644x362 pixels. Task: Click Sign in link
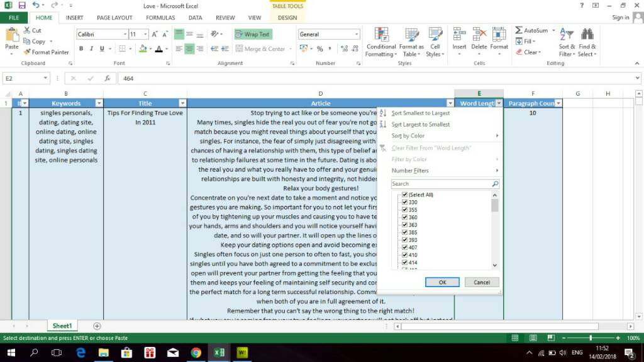click(621, 17)
